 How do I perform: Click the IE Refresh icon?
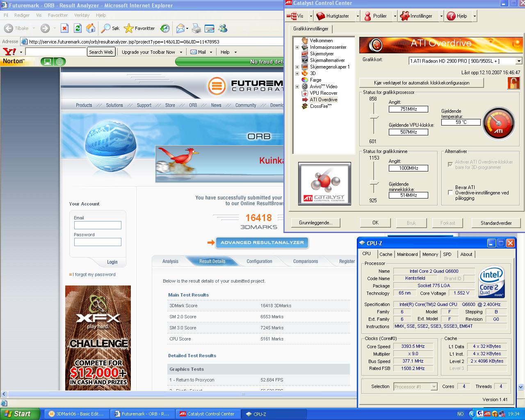click(x=78, y=28)
